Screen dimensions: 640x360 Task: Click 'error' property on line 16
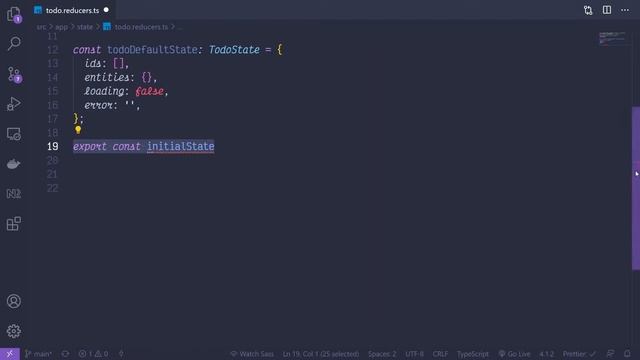98,105
